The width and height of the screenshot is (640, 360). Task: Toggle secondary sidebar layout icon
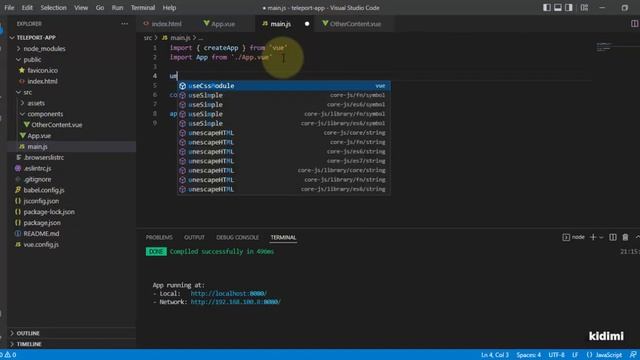pyautogui.click(x=569, y=7)
